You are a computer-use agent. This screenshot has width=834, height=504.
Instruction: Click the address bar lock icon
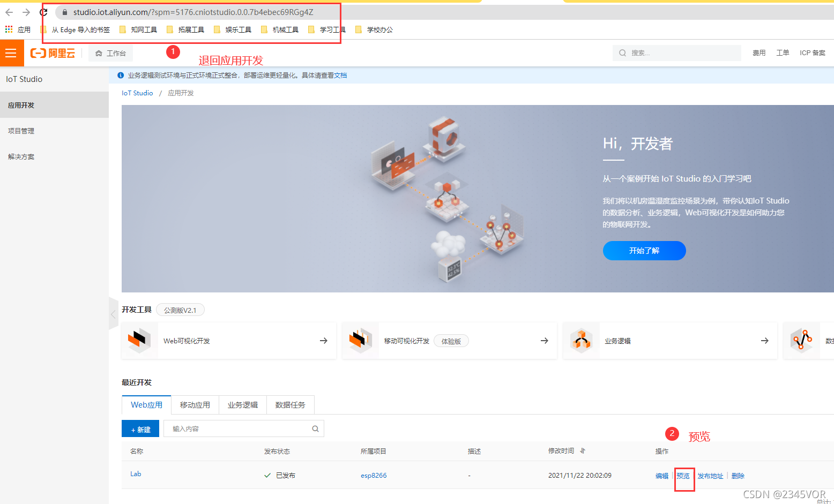pyautogui.click(x=64, y=12)
